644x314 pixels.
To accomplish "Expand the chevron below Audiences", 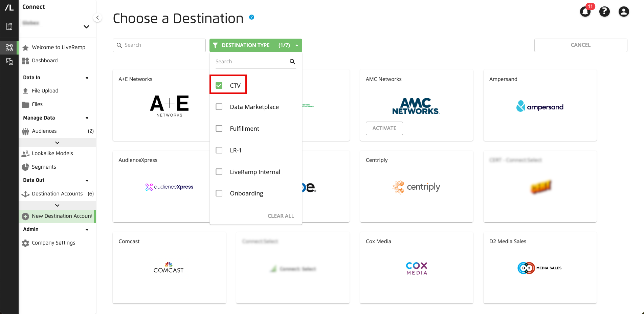I will point(57,143).
